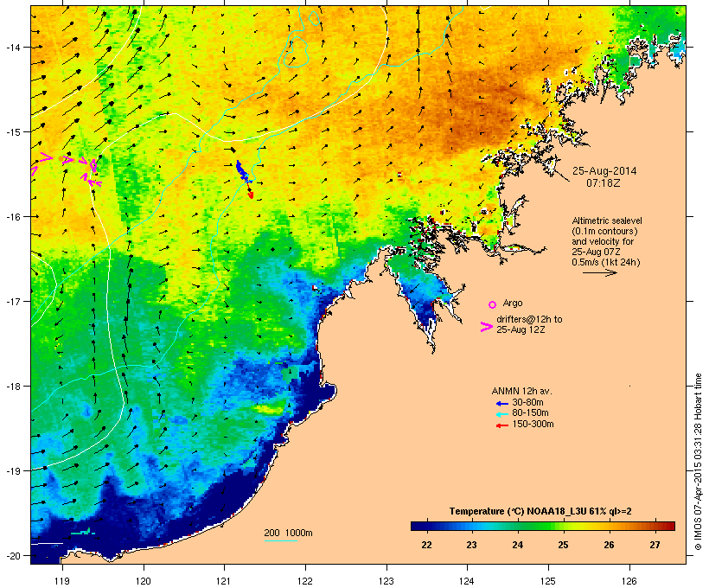This screenshot has height=588, width=709.
Task: Click the '150-300m' depth label
Action: pos(533,425)
